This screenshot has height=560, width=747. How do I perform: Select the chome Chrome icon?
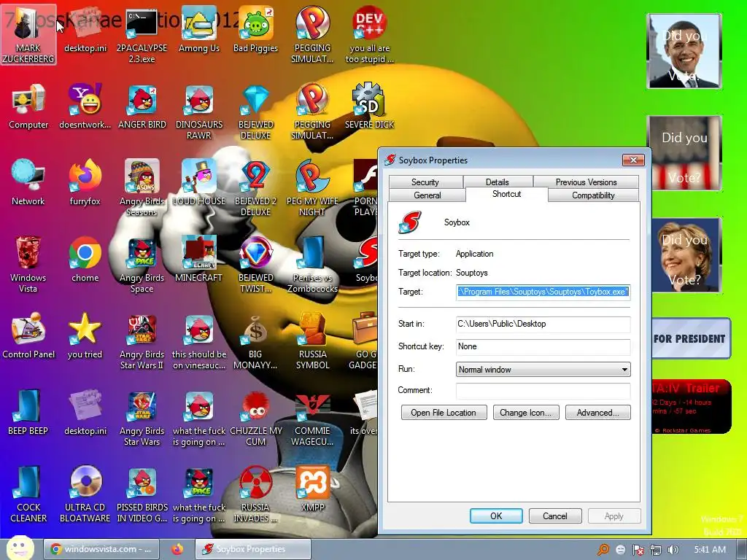[x=85, y=260]
